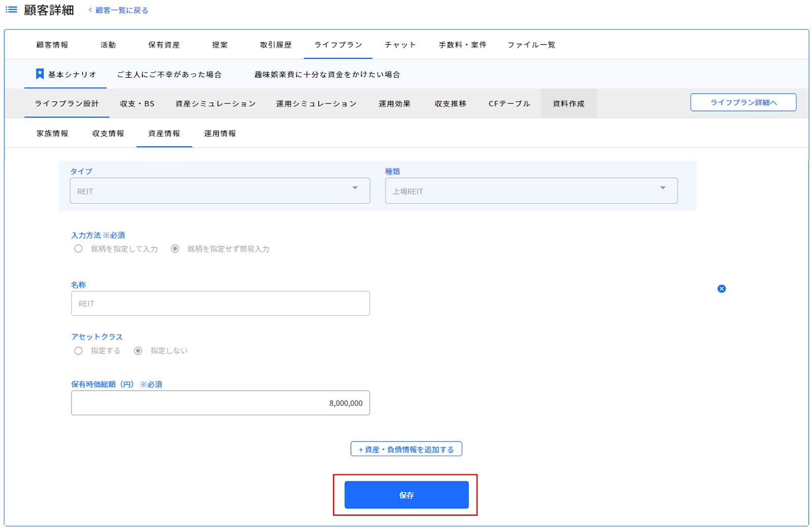Screen dimensions: 812x528
Task: Open the 資料作成 sub-tab
Action: tap(568, 104)
